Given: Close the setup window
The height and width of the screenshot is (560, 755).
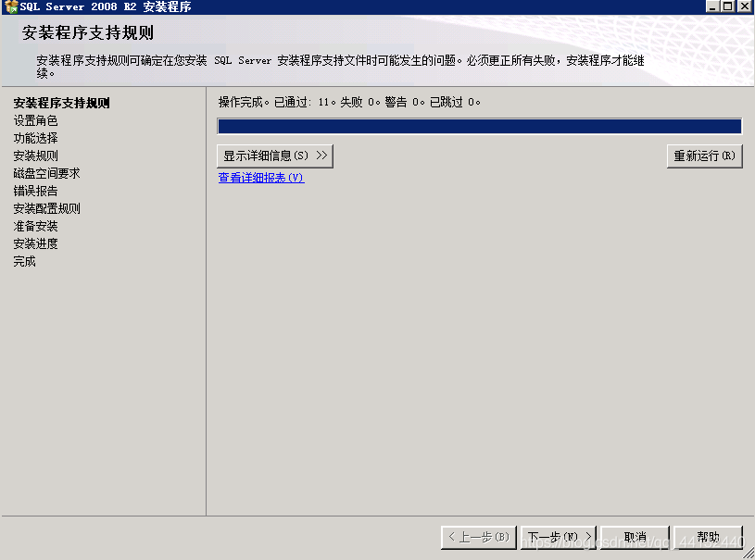Looking at the screenshot, I should 745,6.
